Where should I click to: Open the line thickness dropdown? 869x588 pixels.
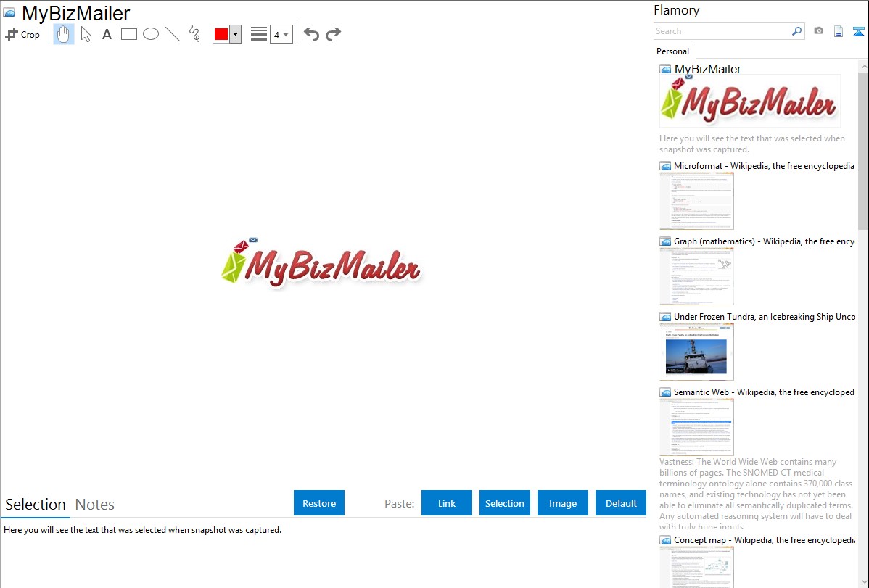click(281, 34)
